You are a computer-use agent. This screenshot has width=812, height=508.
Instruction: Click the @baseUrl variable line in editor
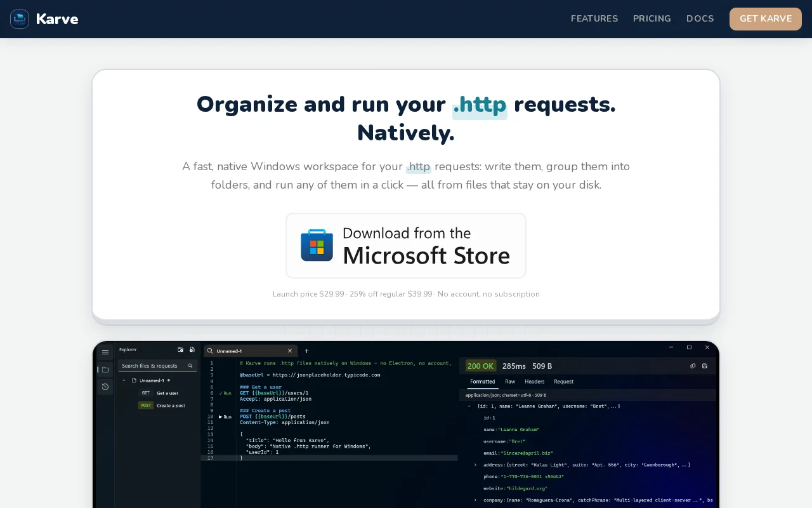310,375
